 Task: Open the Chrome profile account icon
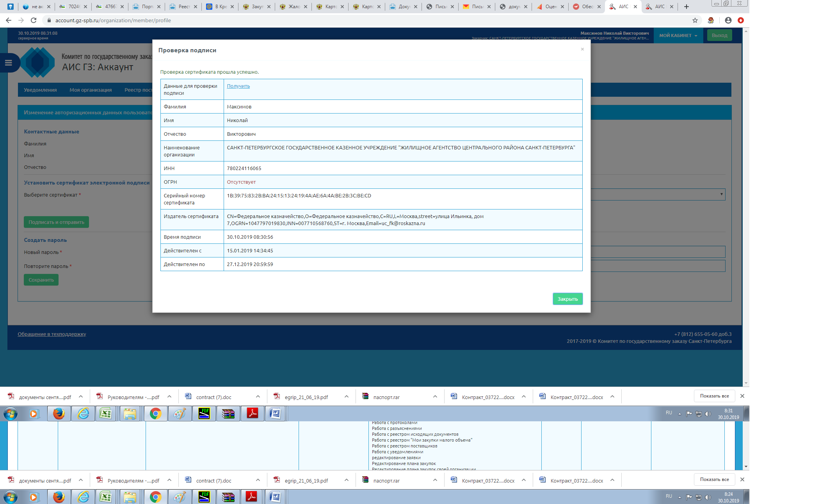click(728, 20)
